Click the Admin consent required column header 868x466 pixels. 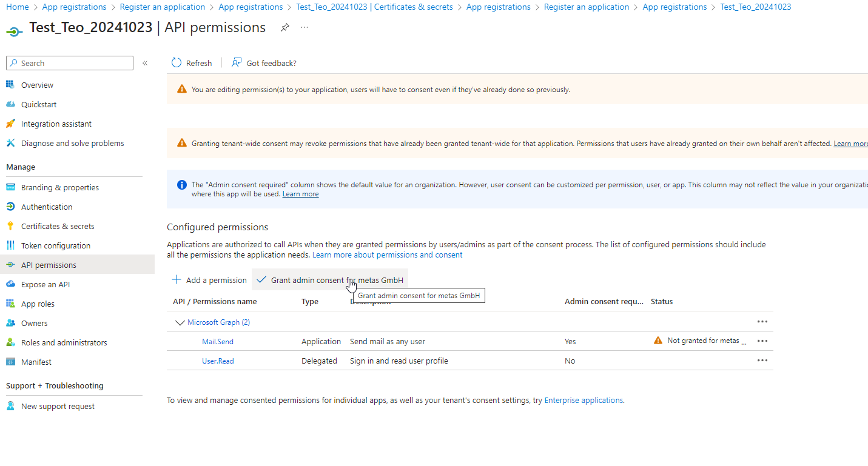(604, 302)
